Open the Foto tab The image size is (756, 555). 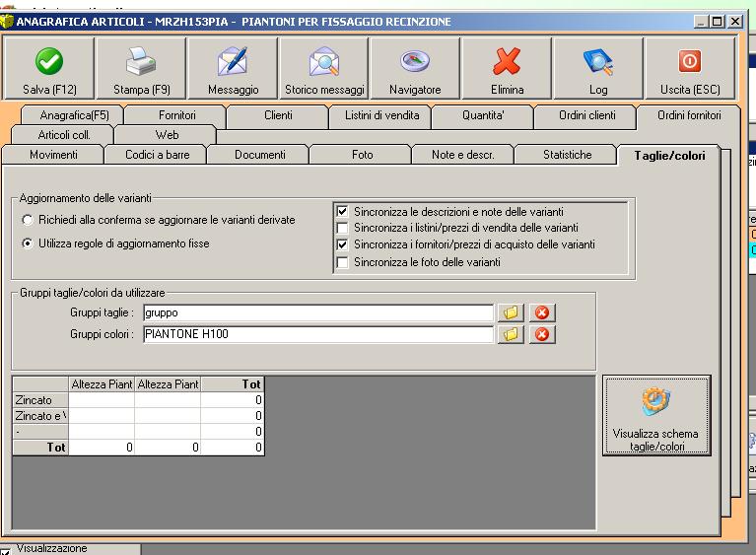(362, 155)
